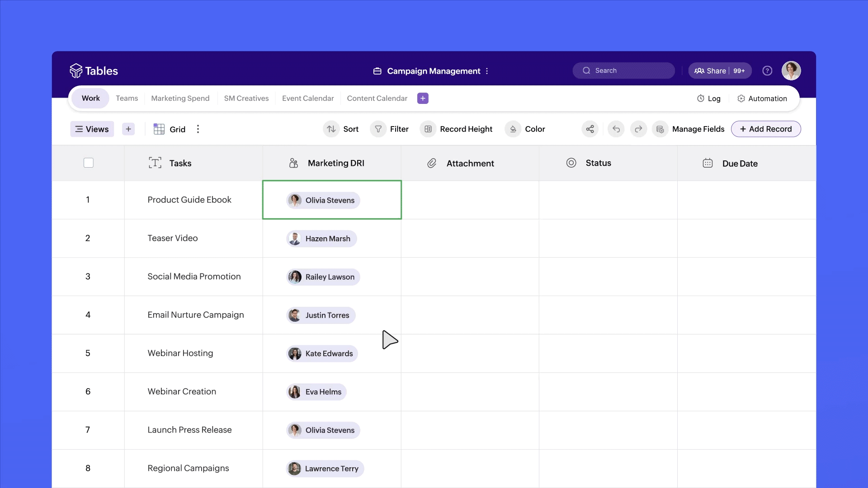Click the Sort arrows icon
This screenshot has width=868, height=488.
(331, 129)
